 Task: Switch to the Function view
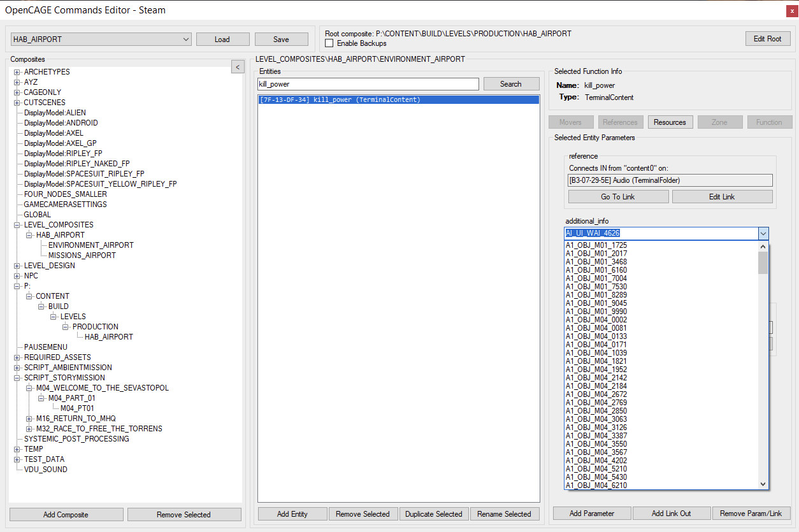click(x=769, y=122)
